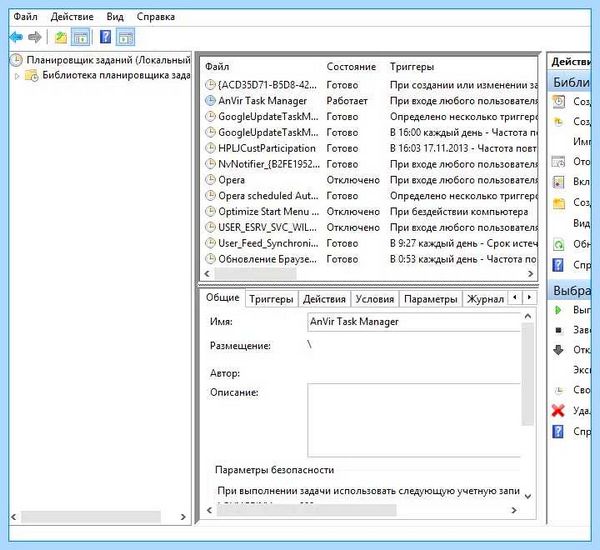This screenshot has width=600, height=550.
Task: Click inside the Описание text box
Action: tap(414, 420)
